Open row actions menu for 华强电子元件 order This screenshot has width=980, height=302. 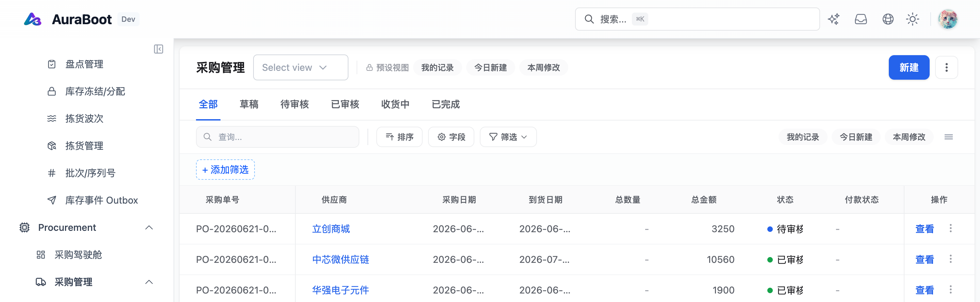coord(951,290)
